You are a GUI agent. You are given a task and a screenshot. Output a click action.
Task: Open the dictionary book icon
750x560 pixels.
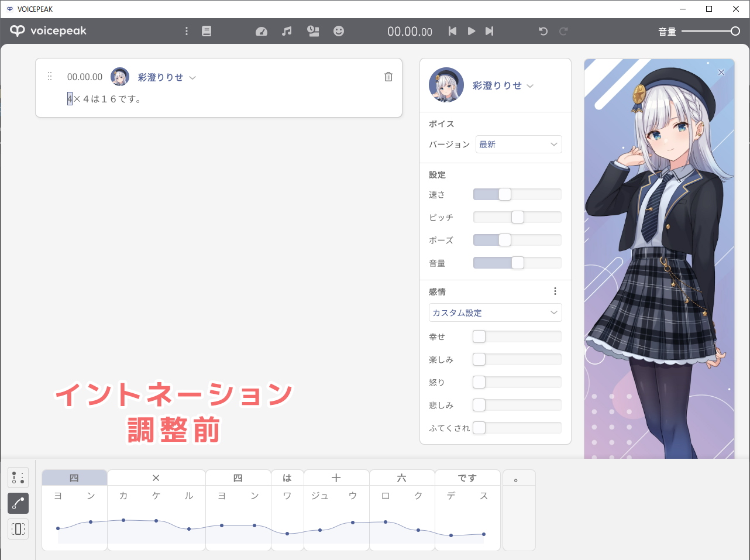point(207,31)
